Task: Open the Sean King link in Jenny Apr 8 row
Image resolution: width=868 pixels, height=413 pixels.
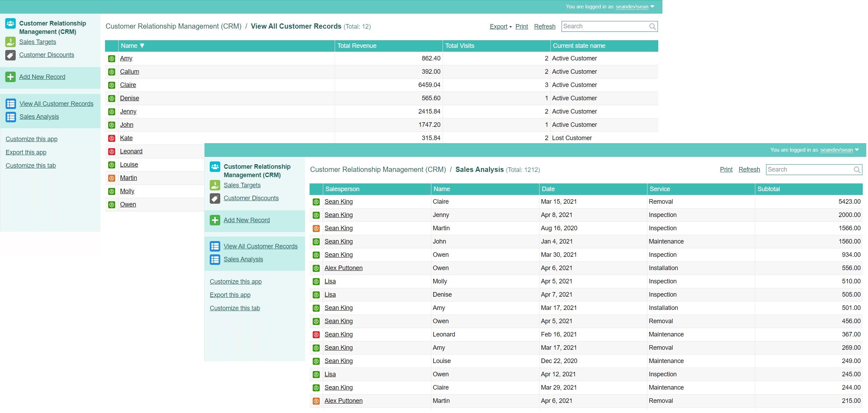Action: [339, 215]
